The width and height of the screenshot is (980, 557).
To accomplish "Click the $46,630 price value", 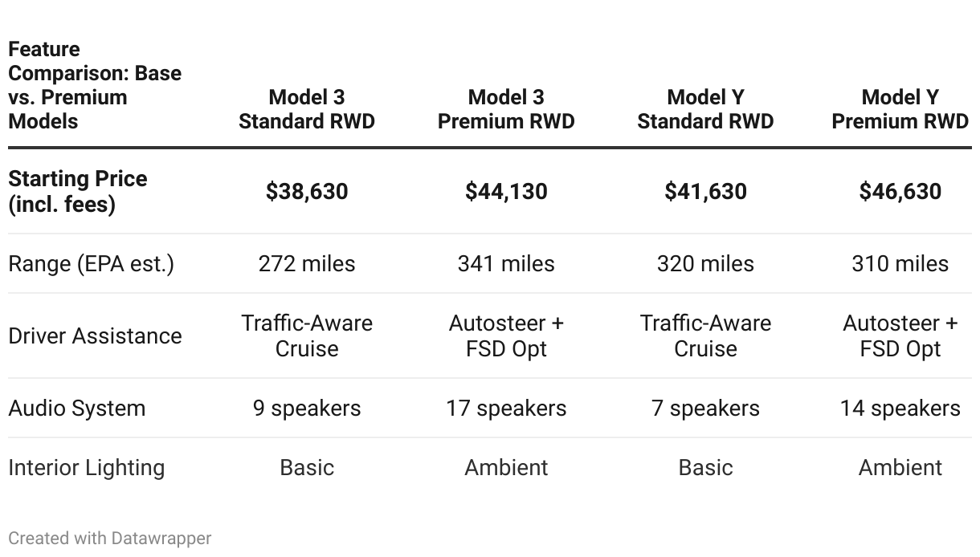I will tap(900, 191).
